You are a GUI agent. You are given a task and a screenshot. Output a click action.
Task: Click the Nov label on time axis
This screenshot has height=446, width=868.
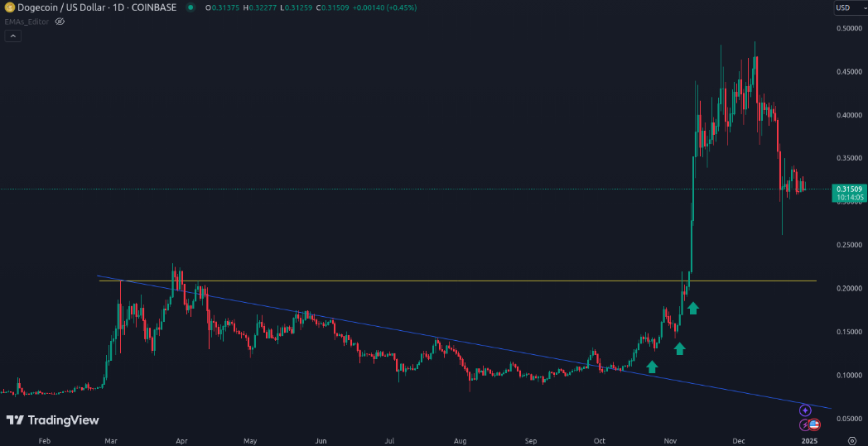coord(670,441)
